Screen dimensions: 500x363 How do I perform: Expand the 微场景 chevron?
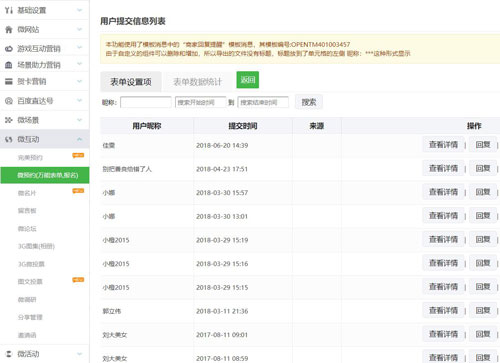coord(79,120)
